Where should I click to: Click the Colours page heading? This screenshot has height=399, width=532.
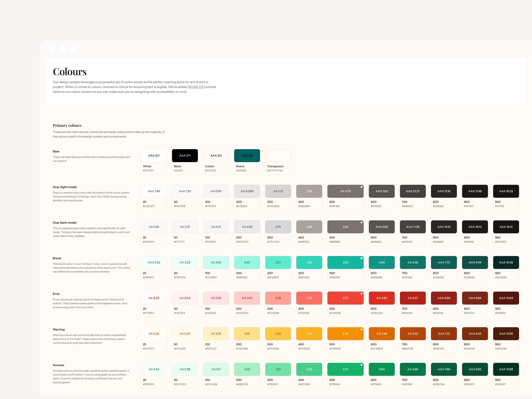[x=70, y=72]
